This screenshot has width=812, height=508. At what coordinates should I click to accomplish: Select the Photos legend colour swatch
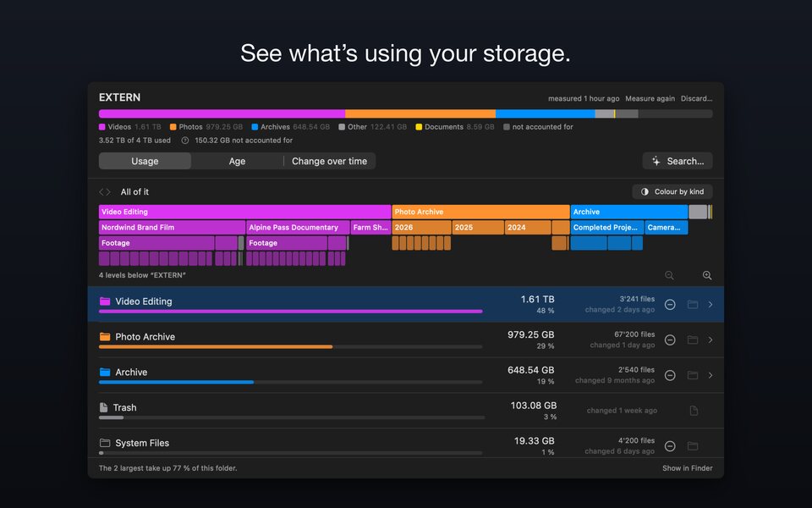pos(173,127)
